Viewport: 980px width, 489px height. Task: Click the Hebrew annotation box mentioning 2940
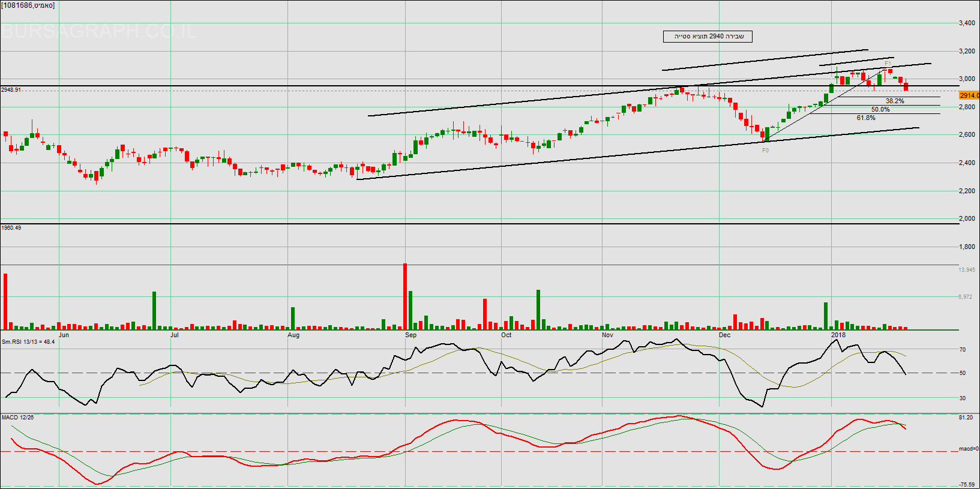tap(708, 37)
